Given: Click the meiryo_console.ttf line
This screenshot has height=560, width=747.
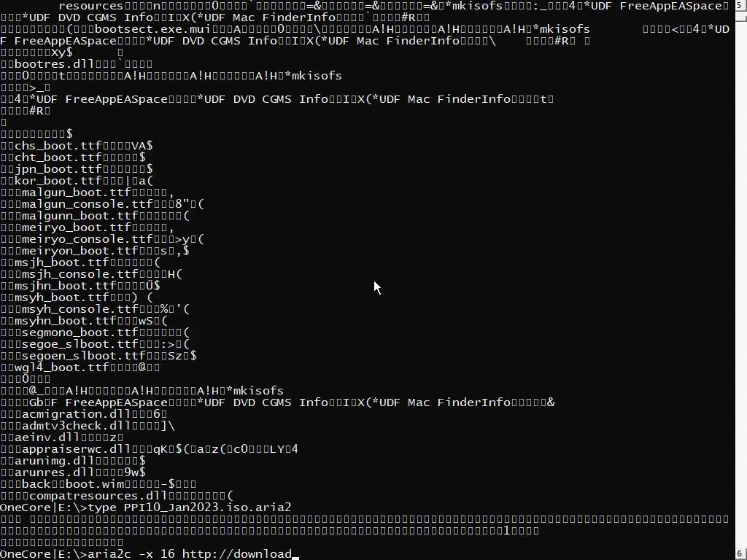Looking at the screenshot, I should coord(88,239).
